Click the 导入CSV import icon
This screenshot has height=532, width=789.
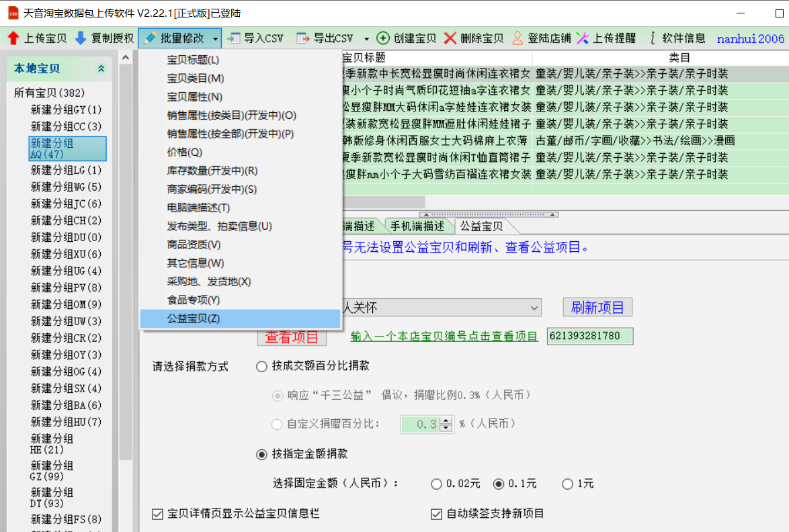coord(233,38)
